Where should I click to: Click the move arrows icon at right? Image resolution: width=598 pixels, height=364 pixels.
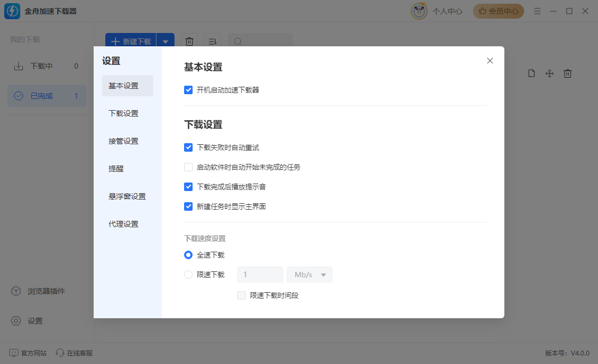point(550,73)
